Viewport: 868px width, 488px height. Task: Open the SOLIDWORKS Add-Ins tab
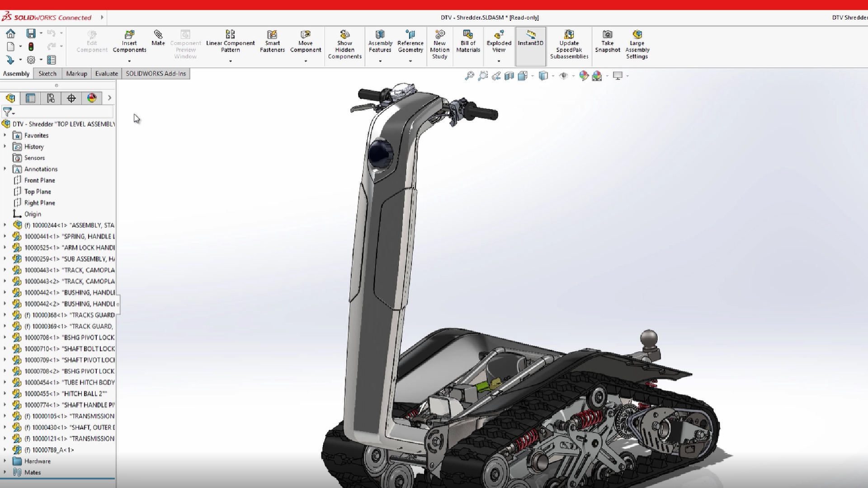[x=156, y=74]
